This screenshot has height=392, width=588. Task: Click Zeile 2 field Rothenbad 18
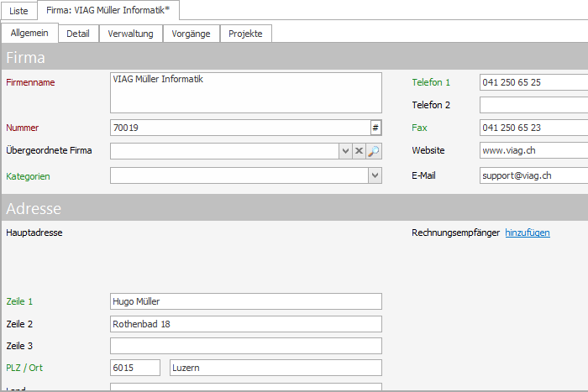pos(246,324)
